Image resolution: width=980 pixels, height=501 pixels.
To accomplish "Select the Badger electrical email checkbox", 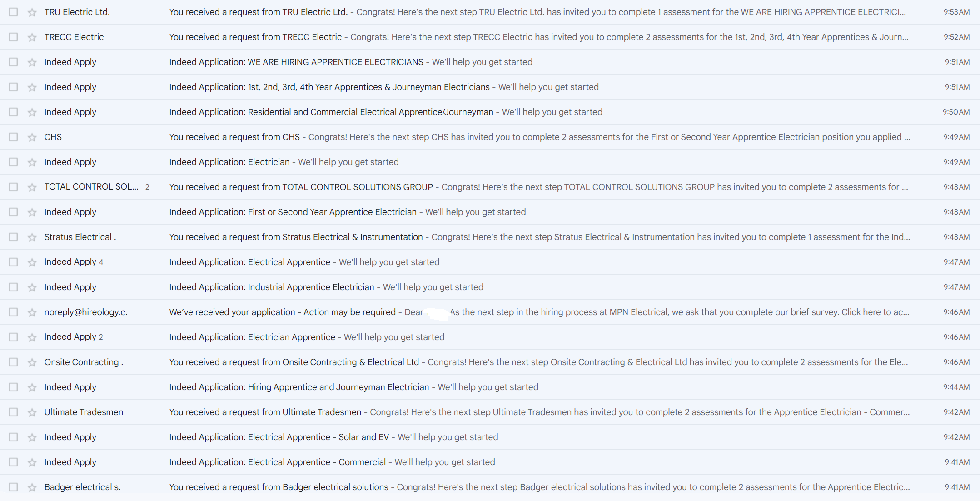I will click(13, 487).
